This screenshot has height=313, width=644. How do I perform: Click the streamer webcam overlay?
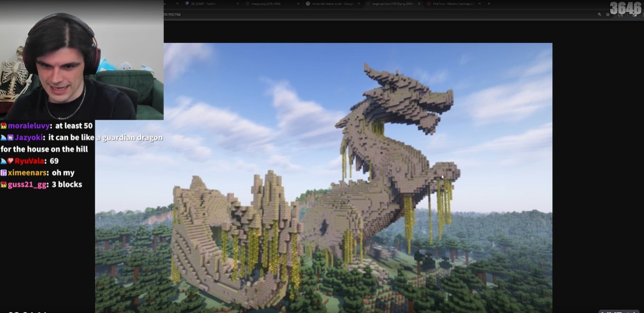pyautogui.click(x=82, y=60)
